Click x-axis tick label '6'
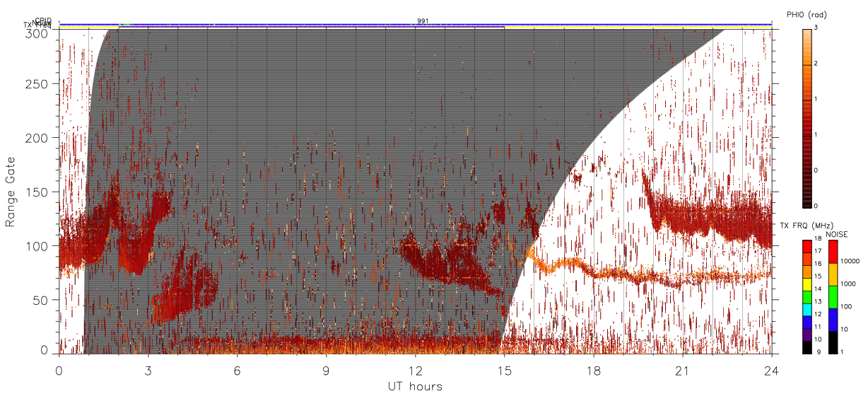The width and height of the screenshot is (868, 401). tap(237, 370)
